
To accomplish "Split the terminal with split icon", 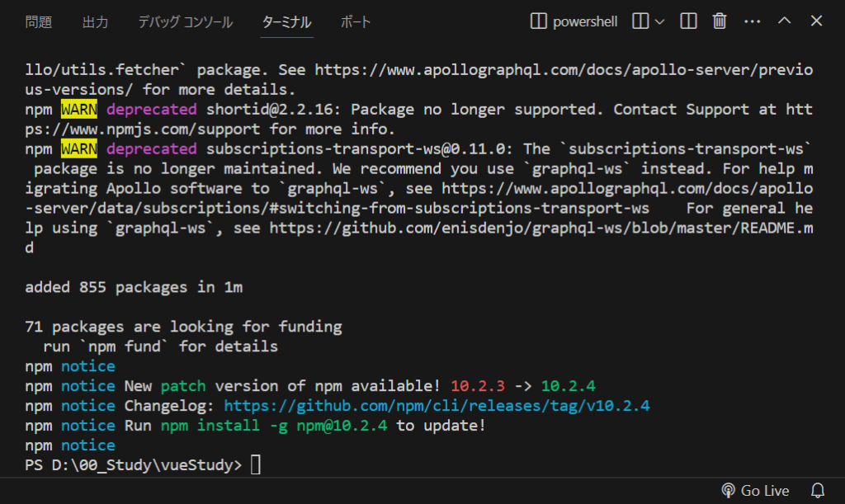I will point(688,21).
